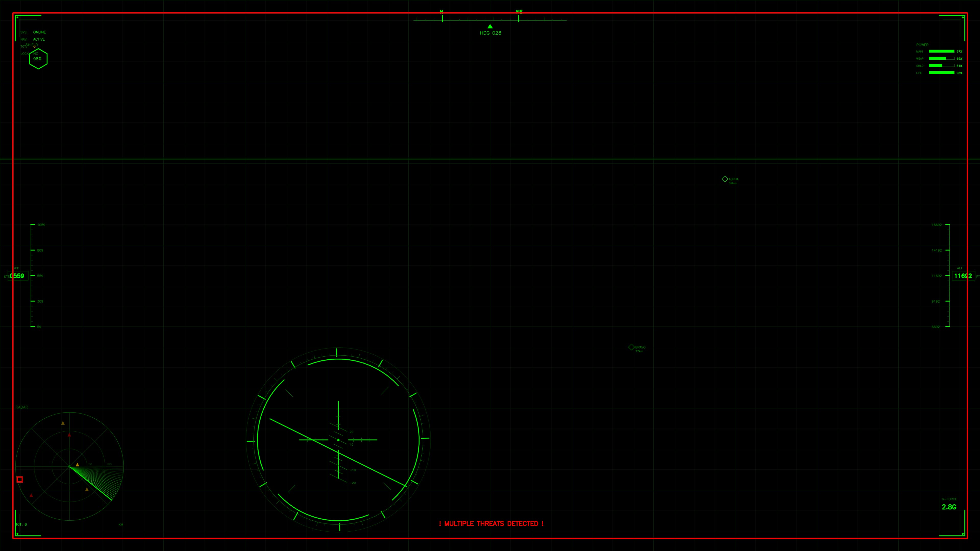The height and width of the screenshot is (551, 980).
Task: Click the red square contact on the radar
Action: click(20, 480)
